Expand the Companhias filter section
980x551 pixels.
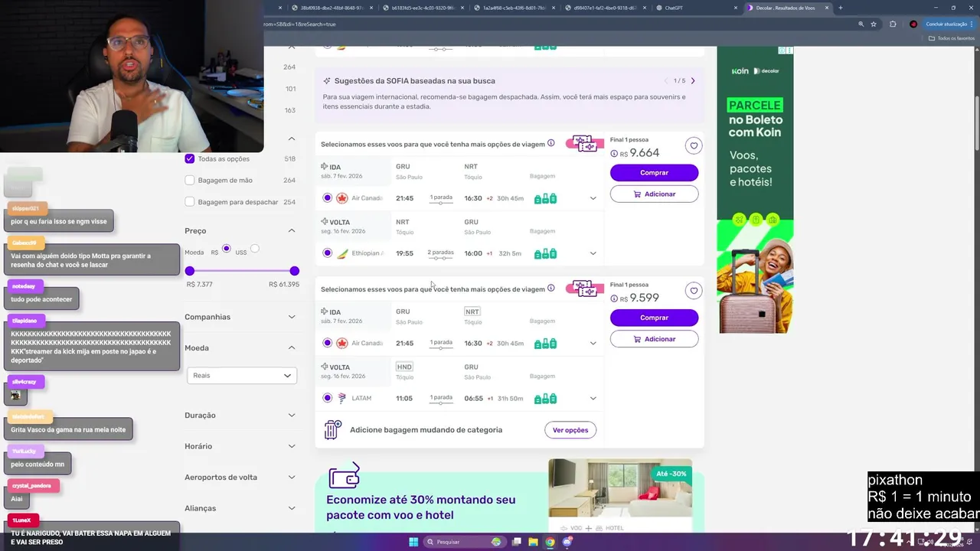click(x=291, y=317)
